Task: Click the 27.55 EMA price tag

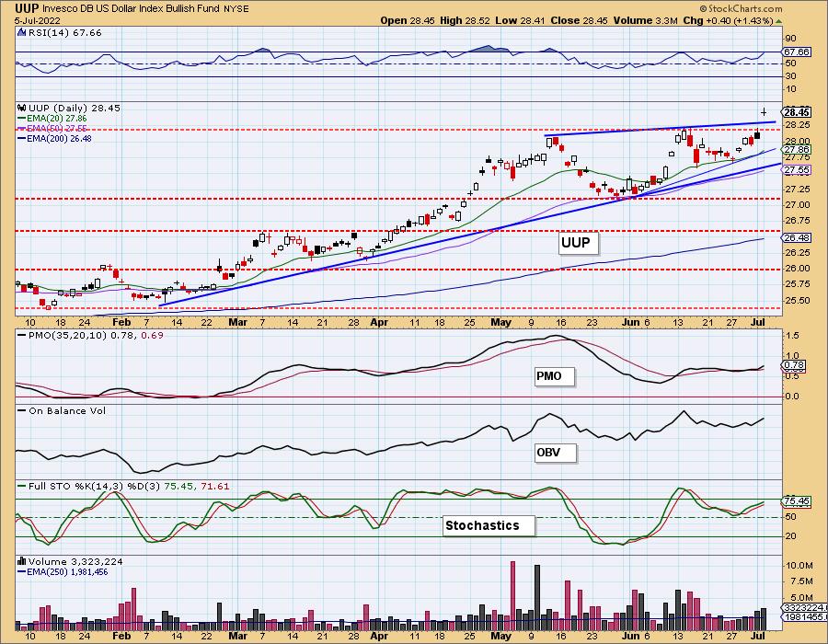Action: 797,170
